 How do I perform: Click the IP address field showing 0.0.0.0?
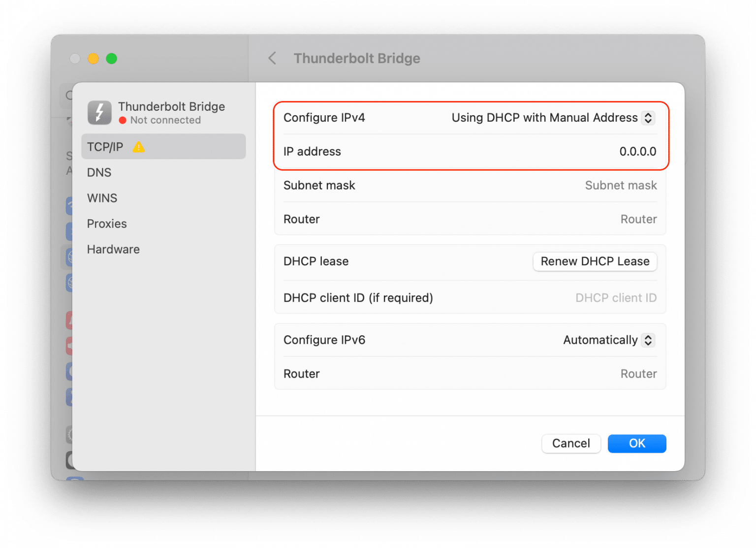pos(637,151)
